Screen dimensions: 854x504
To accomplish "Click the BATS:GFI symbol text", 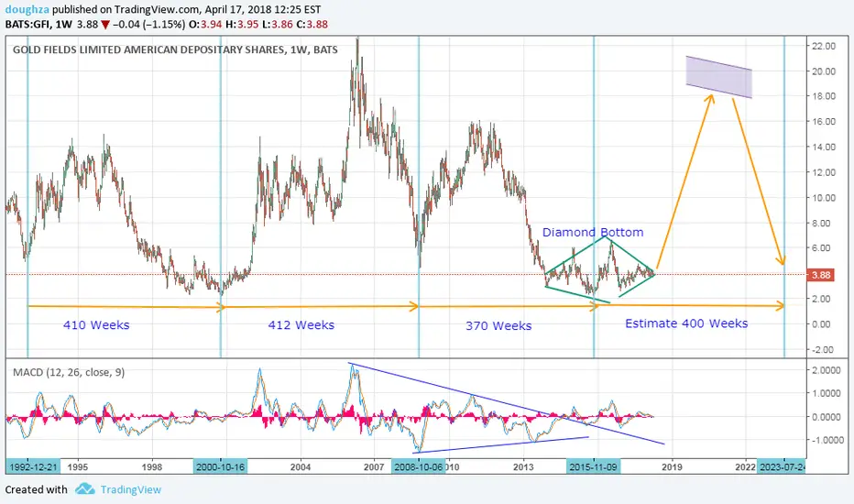I will tap(28, 24).
